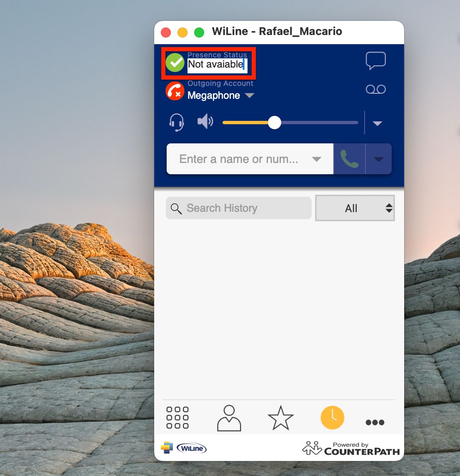The width and height of the screenshot is (460, 476).
Task: Open the More options ellipsis menu
Action: click(375, 422)
